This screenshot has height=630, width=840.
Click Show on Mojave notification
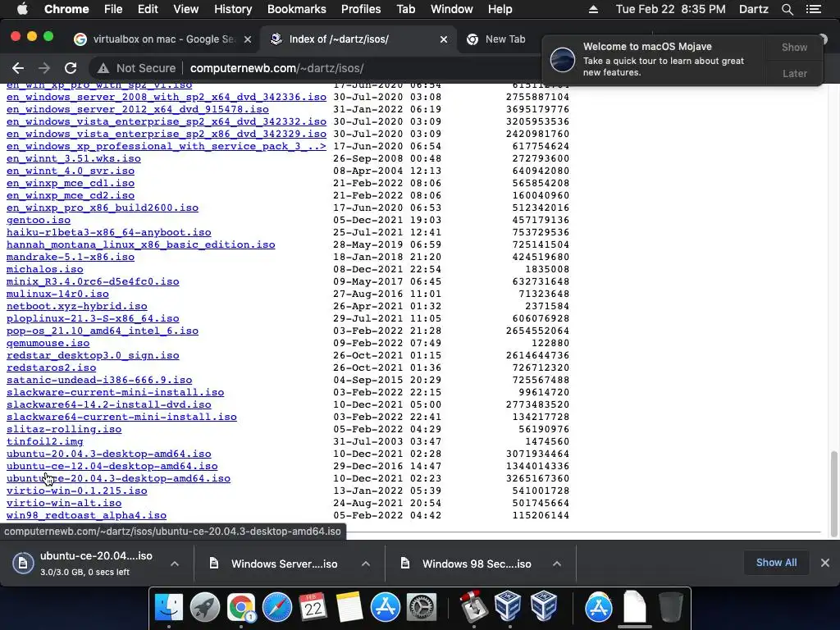pos(794,47)
